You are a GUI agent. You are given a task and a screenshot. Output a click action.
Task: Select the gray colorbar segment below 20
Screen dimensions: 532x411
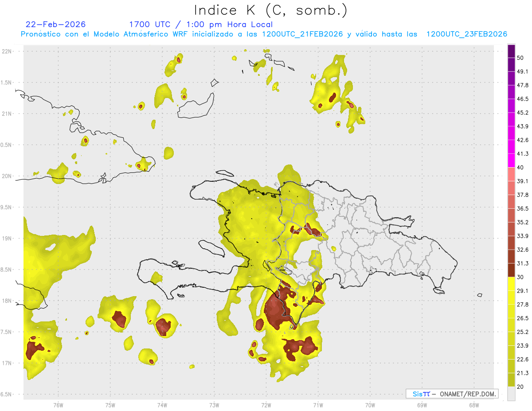tap(512, 394)
